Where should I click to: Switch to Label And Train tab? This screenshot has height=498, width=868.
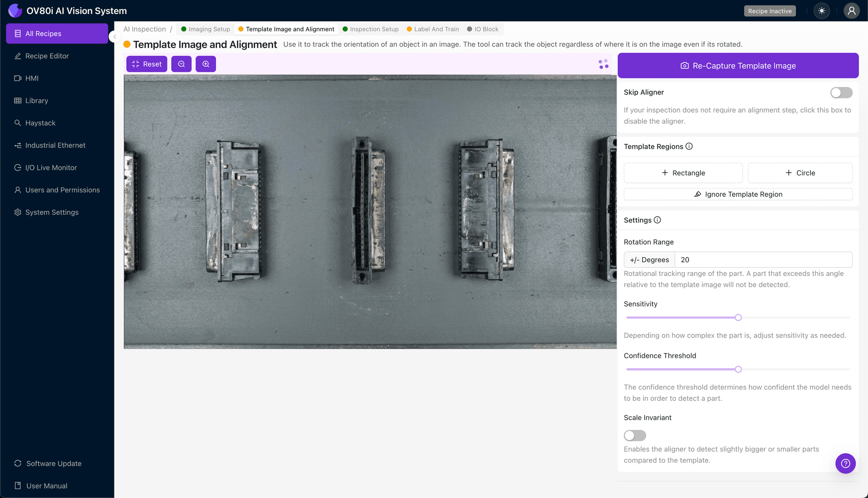pyautogui.click(x=433, y=29)
